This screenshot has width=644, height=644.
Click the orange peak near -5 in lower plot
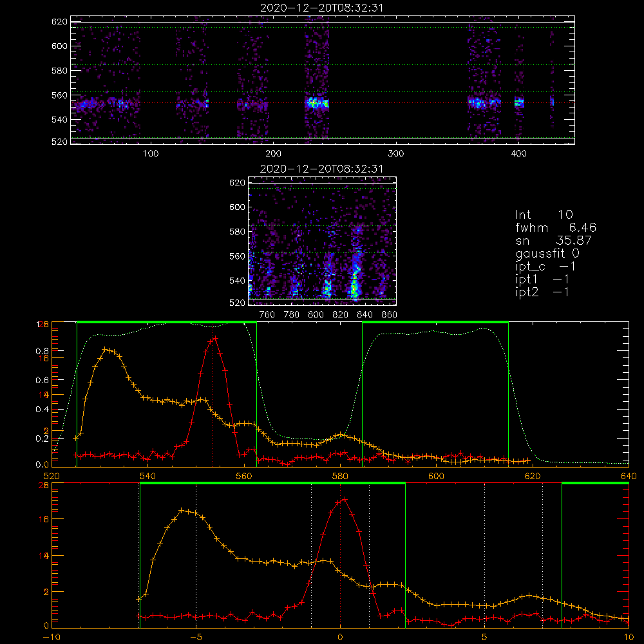click(x=182, y=510)
